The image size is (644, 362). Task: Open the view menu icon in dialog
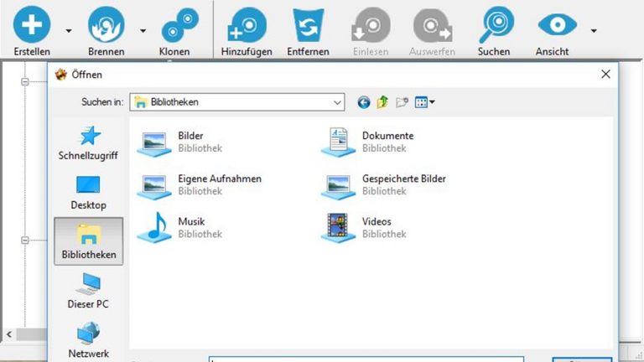pos(424,101)
